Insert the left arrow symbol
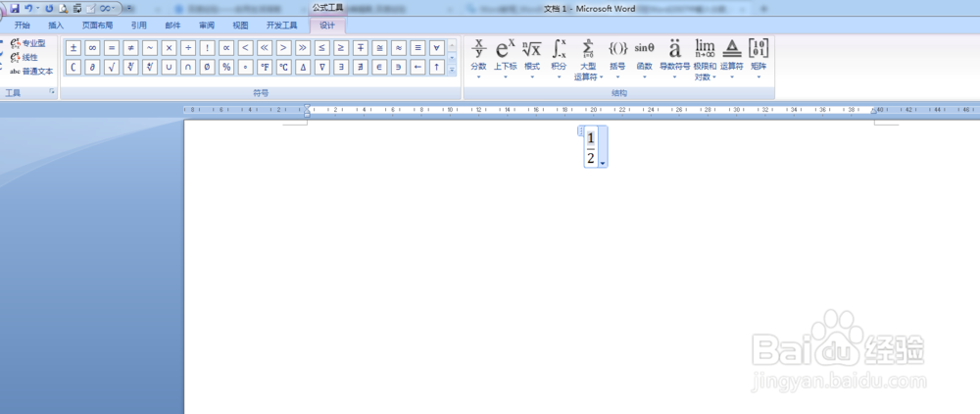980x414 pixels. [417, 67]
